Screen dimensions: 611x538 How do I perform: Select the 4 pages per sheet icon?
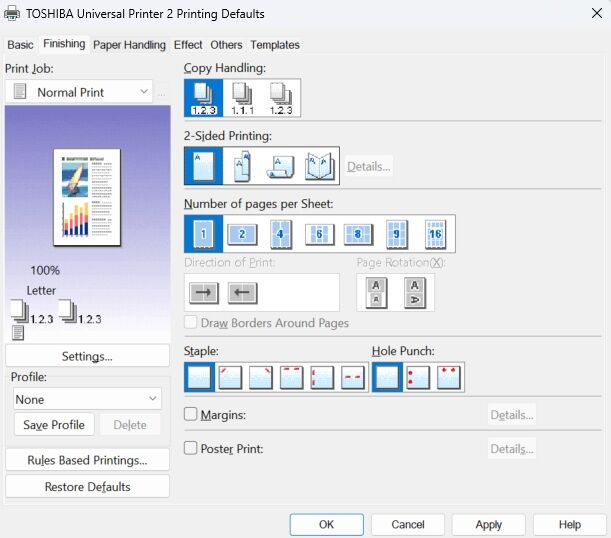point(280,234)
